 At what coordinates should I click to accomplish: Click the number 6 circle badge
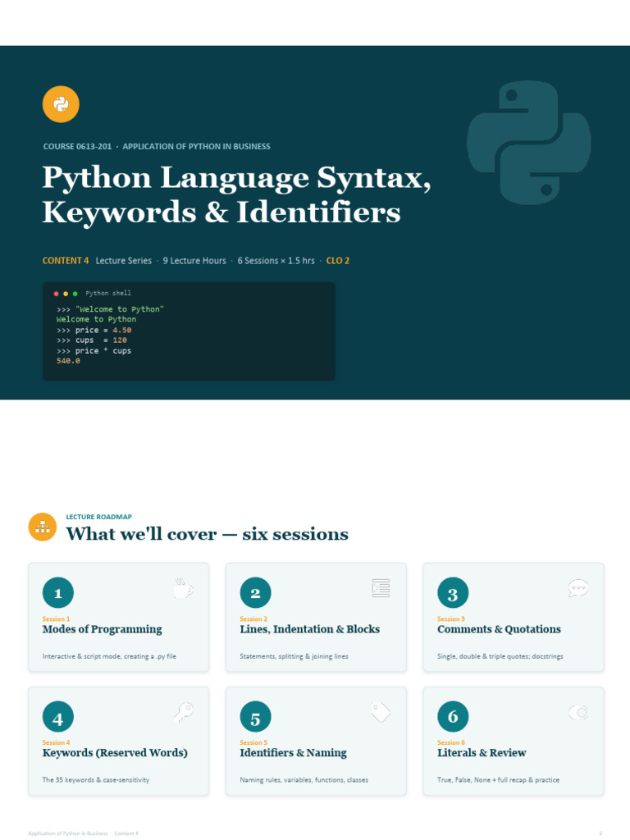tap(453, 717)
